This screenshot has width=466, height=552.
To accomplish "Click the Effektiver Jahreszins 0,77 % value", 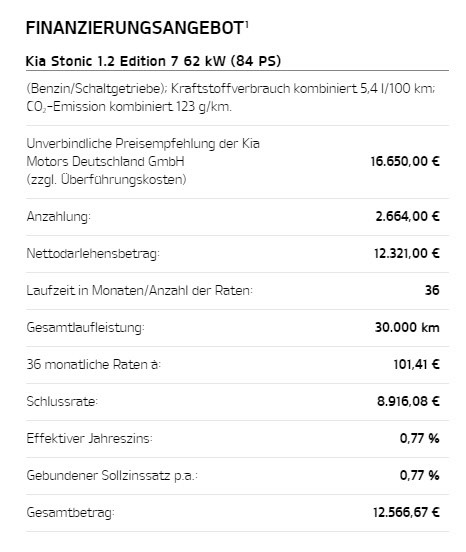I will click(420, 438).
